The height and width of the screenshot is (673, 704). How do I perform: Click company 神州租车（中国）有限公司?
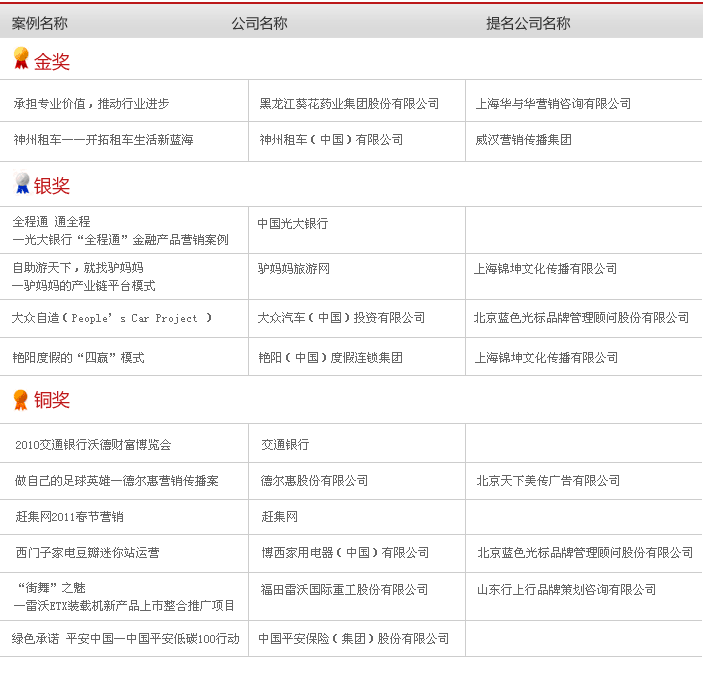point(331,140)
